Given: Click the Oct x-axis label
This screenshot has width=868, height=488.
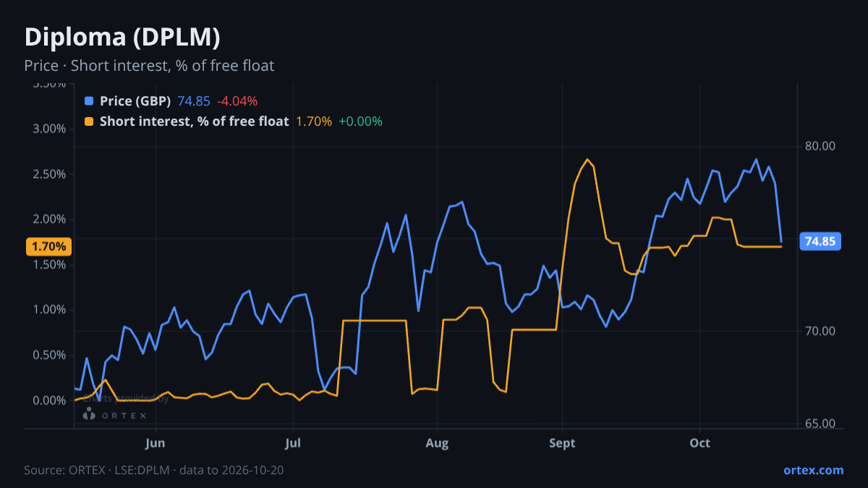Looking at the screenshot, I should [x=699, y=443].
